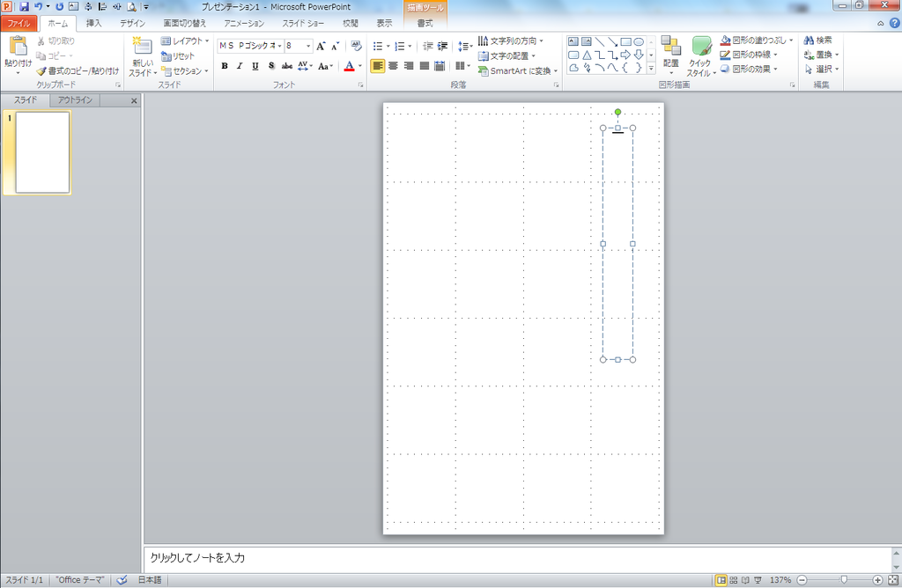Decrease list indent level
Screen dimensions: 902x588
coord(427,46)
